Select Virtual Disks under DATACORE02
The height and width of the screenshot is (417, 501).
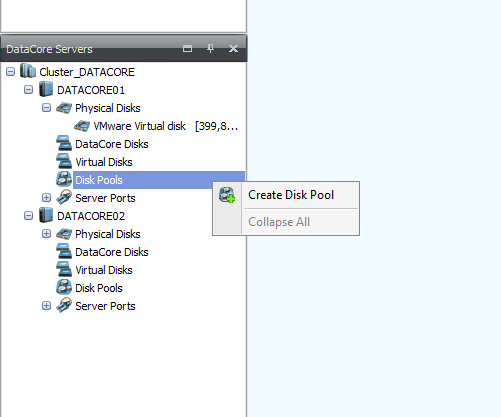click(104, 270)
